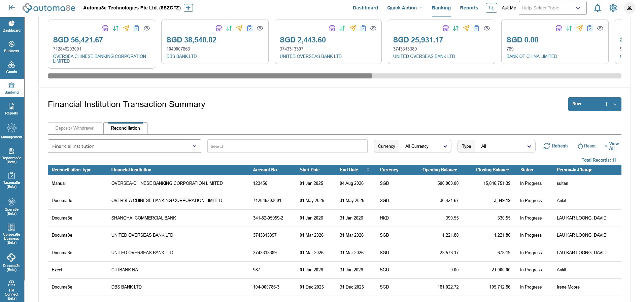
Task: Open Business section in the sidebar
Action: (11, 47)
